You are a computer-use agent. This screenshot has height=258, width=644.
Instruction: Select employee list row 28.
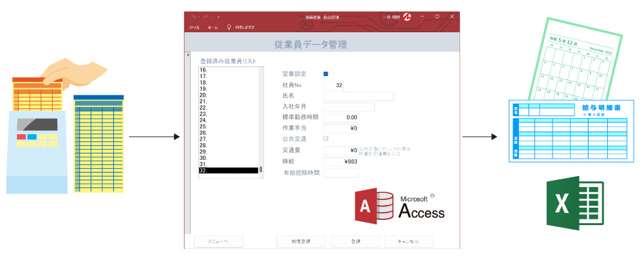point(229,145)
